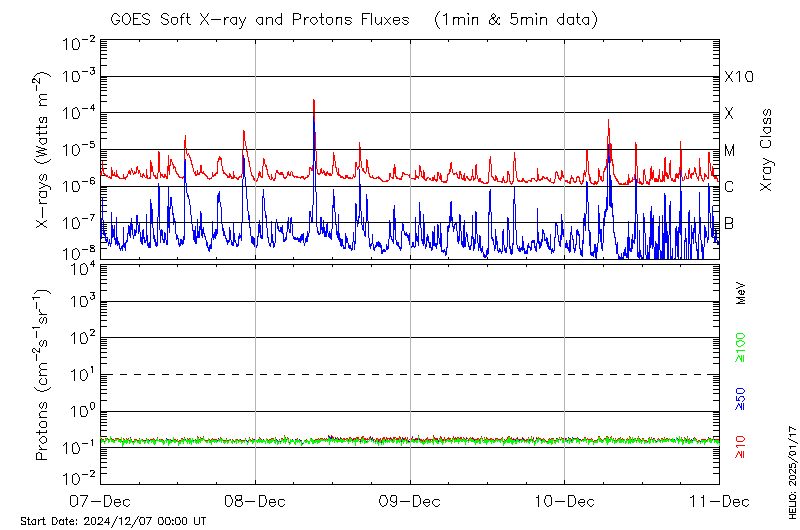Click the blue ≥50 MeV legend label

pos(742,398)
